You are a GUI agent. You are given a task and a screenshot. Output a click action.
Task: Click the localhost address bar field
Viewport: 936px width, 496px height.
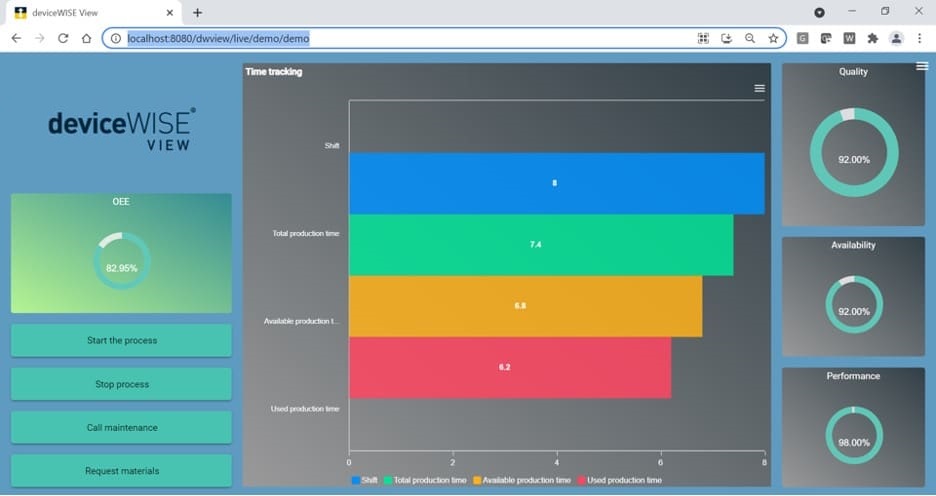click(x=406, y=38)
